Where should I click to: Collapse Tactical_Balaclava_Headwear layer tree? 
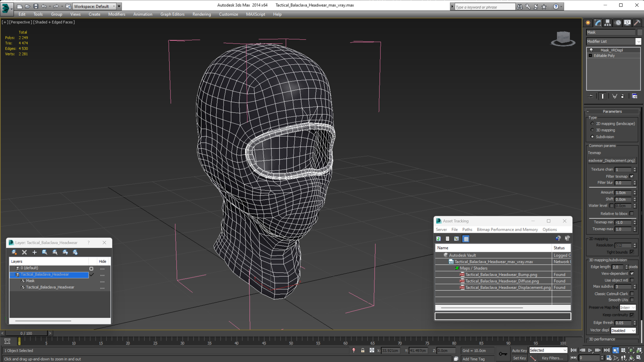pyautogui.click(x=12, y=274)
